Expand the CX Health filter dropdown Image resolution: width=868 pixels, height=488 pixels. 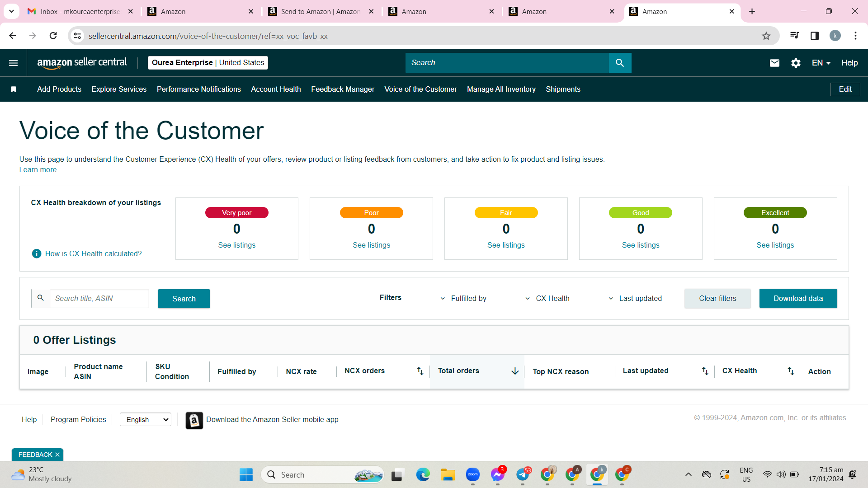pyautogui.click(x=547, y=299)
